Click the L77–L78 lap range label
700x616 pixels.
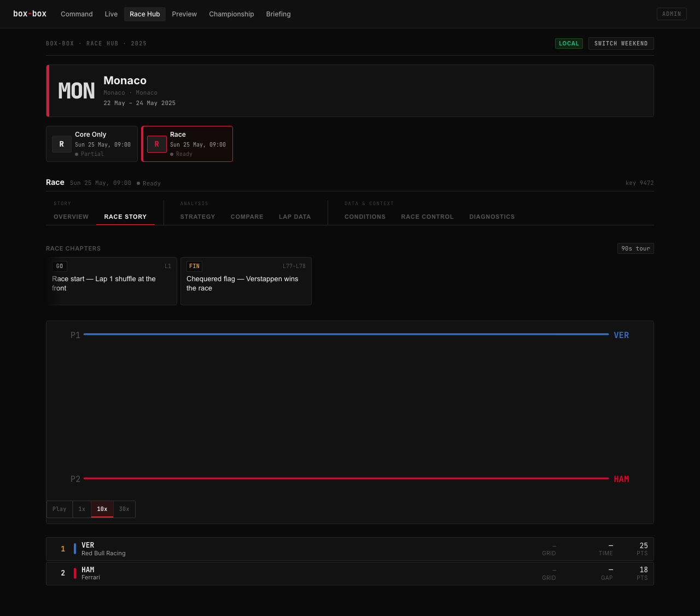pyautogui.click(x=294, y=266)
